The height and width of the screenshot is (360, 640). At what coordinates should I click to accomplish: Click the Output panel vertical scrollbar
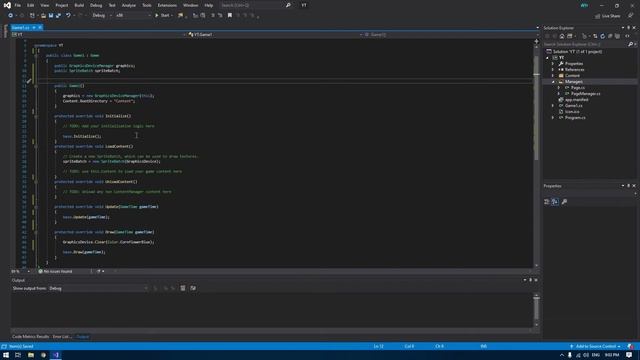pos(536,309)
